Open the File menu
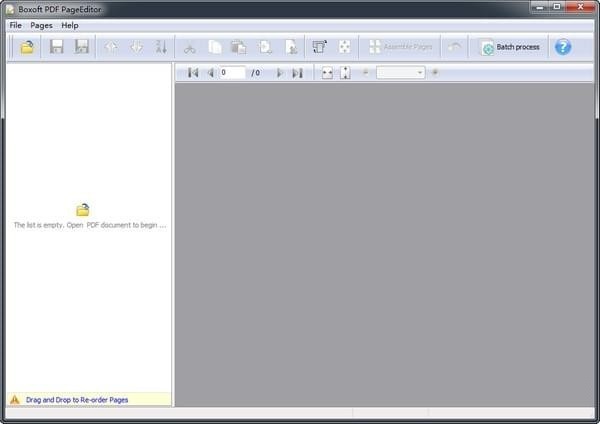 [x=16, y=25]
